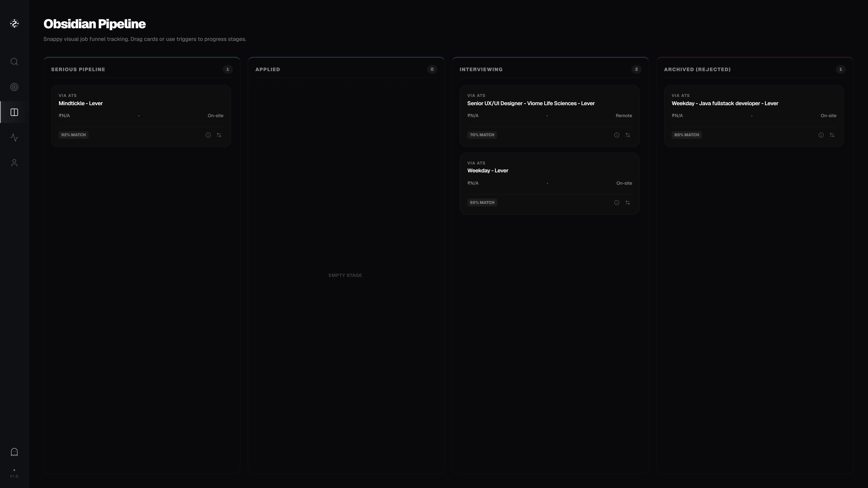
Task: Click the APPLIED column header
Action: (268, 69)
